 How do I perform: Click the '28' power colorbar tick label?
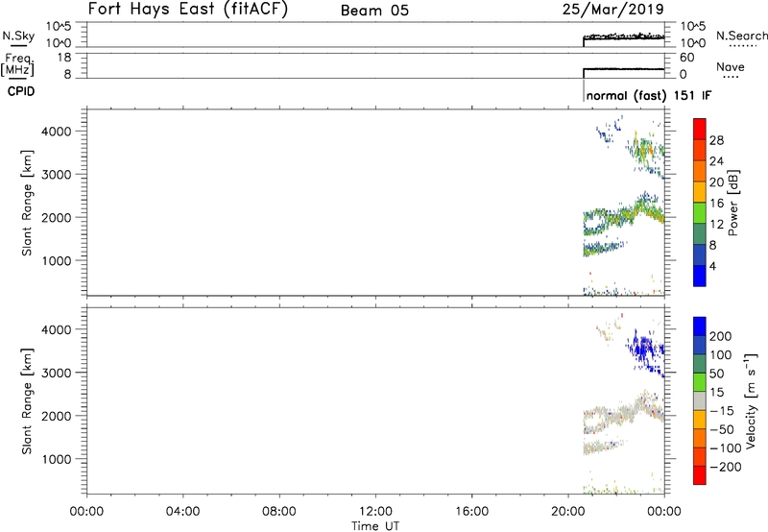click(716, 140)
